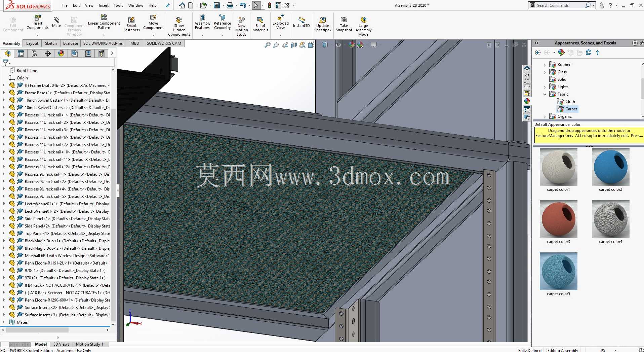Image resolution: width=644 pixels, height=352 pixels.
Task: Click Show Hidden Components
Action: tap(179, 26)
